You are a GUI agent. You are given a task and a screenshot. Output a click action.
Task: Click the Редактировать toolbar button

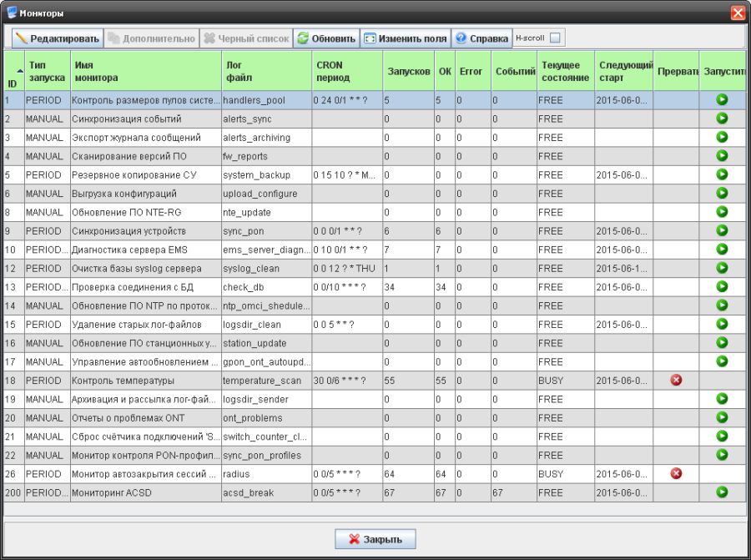tap(58, 38)
